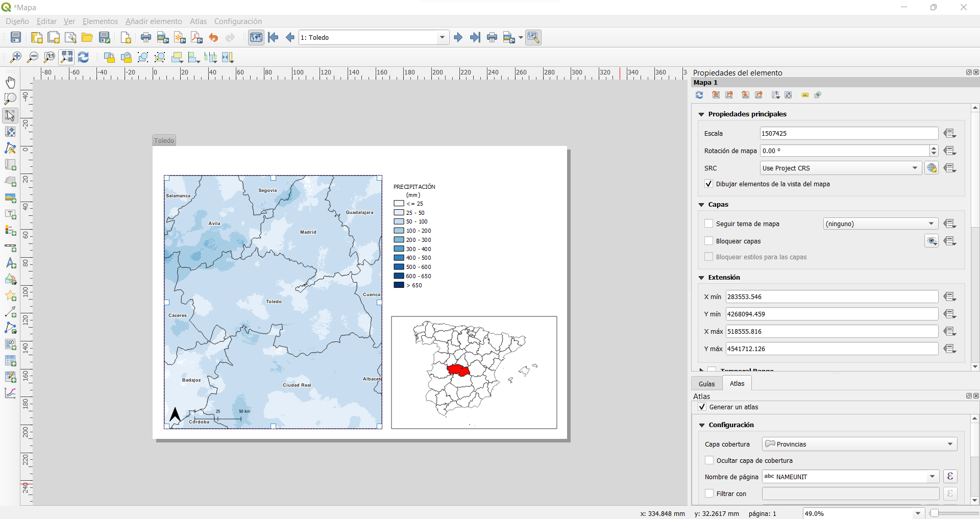
Task: Undo the last change
Action: coord(213,37)
